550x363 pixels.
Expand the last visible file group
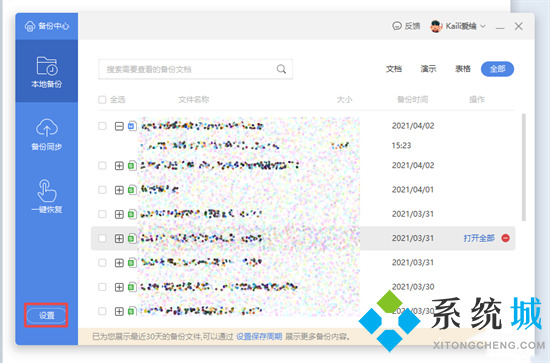[x=119, y=311]
